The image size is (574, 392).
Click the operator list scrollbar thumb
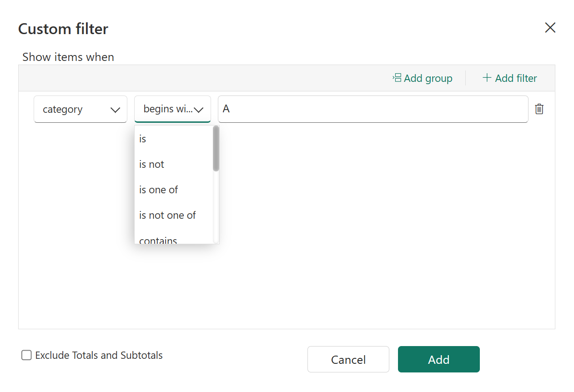pos(216,148)
